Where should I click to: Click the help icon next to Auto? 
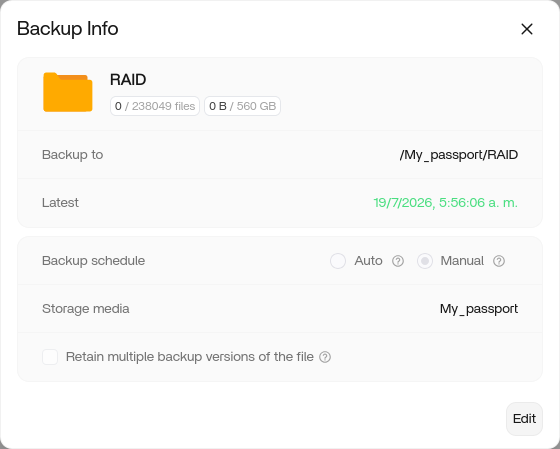(398, 261)
